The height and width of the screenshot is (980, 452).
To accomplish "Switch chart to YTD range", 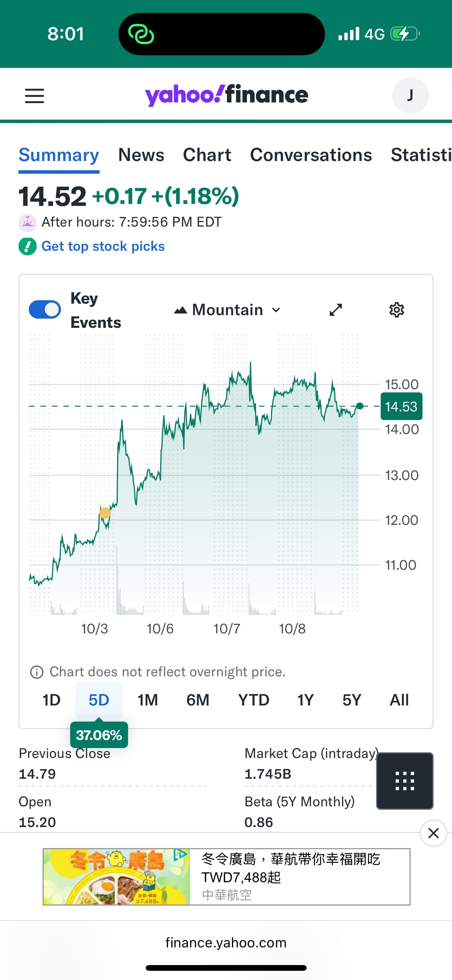I will [x=253, y=700].
